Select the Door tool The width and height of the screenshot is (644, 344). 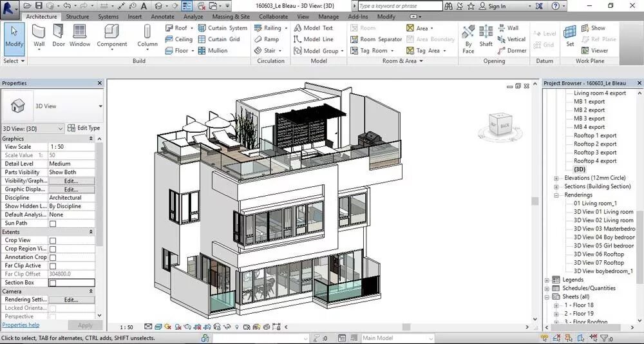[x=59, y=36]
